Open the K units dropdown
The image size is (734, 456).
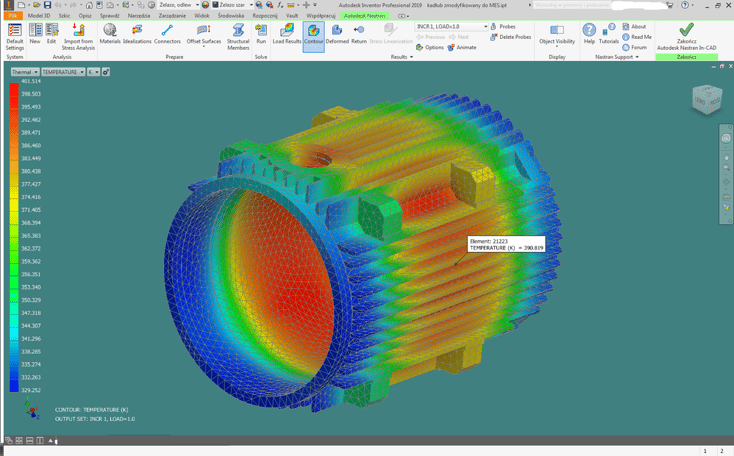tap(94, 72)
